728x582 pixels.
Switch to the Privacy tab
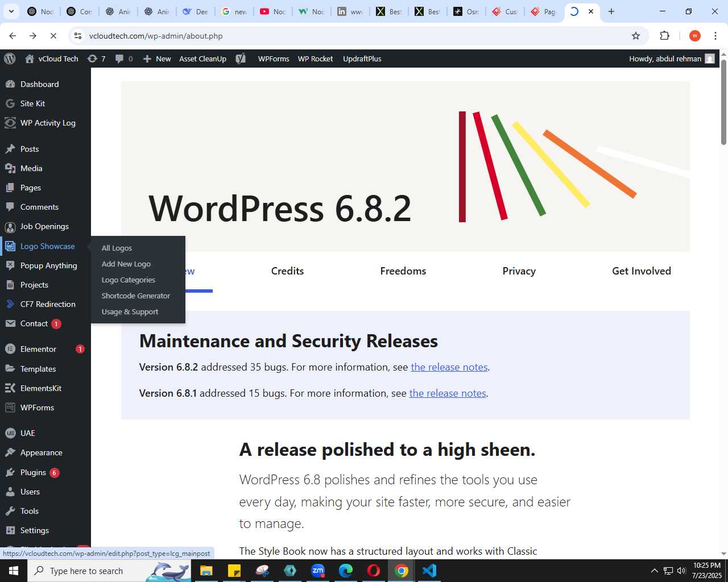519,271
